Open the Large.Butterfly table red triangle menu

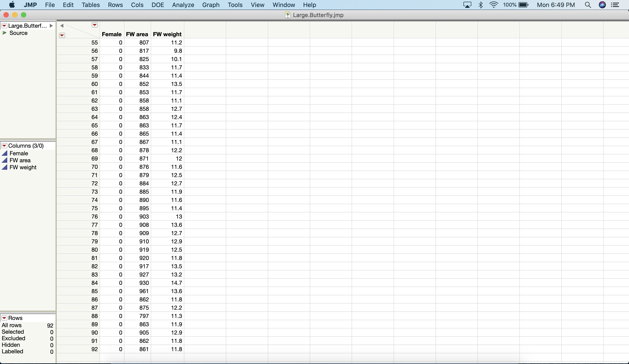4,26
